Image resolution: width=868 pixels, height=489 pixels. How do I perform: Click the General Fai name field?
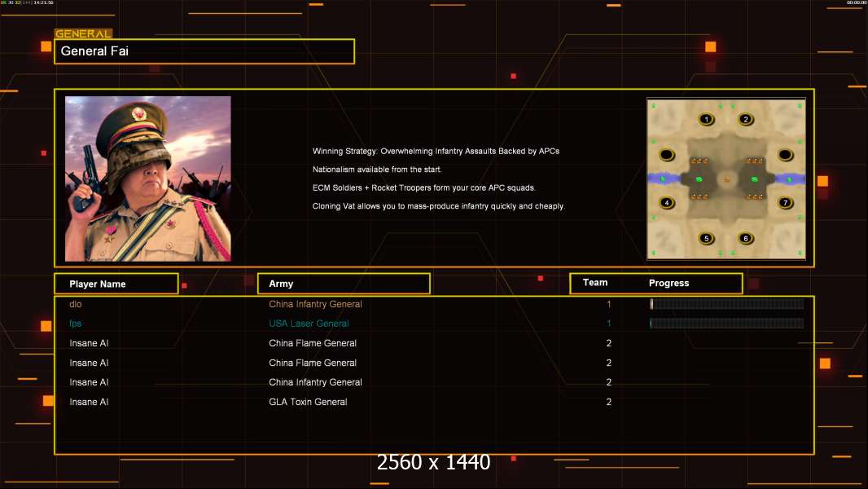point(204,51)
